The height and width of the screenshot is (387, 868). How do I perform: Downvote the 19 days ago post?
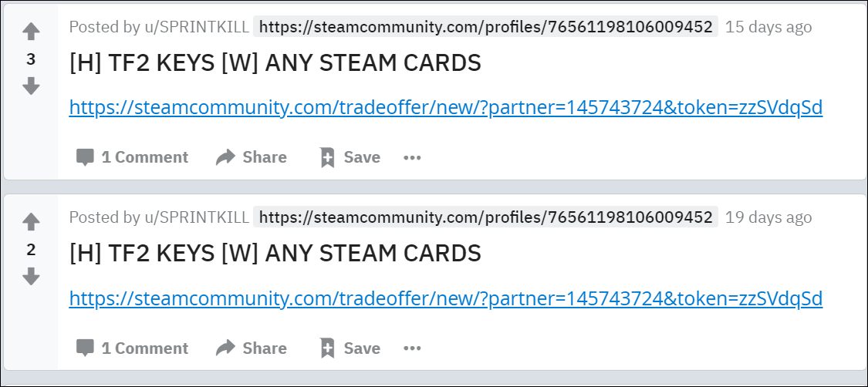click(x=31, y=277)
